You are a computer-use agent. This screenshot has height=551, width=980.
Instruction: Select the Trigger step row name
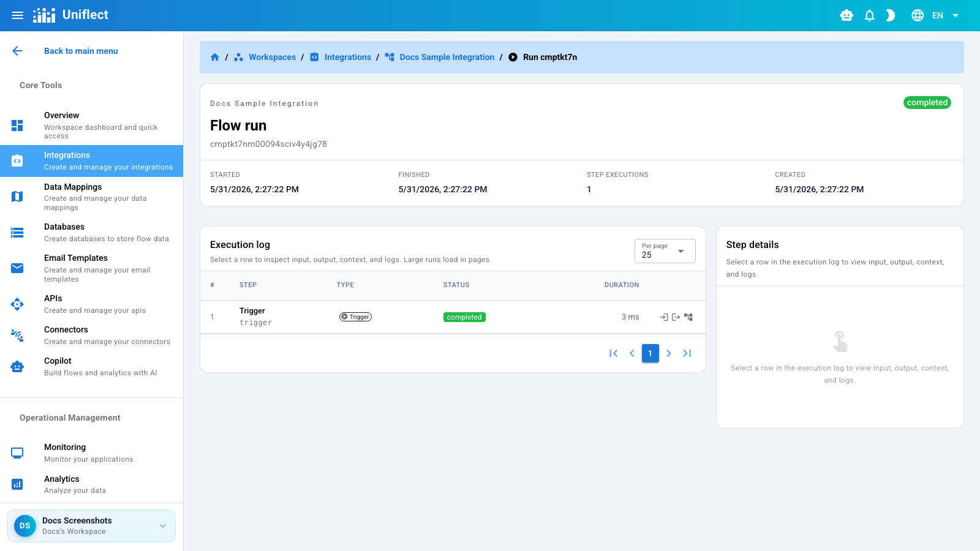[252, 311]
